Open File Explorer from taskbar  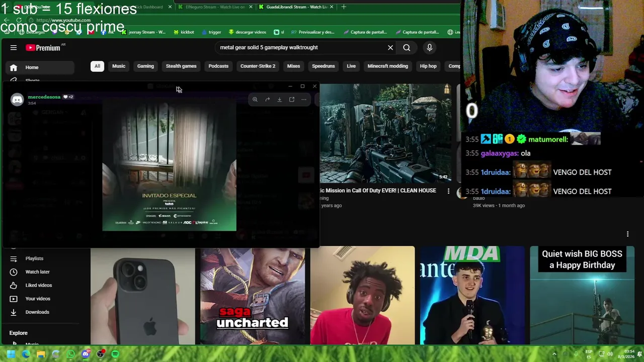click(41, 354)
